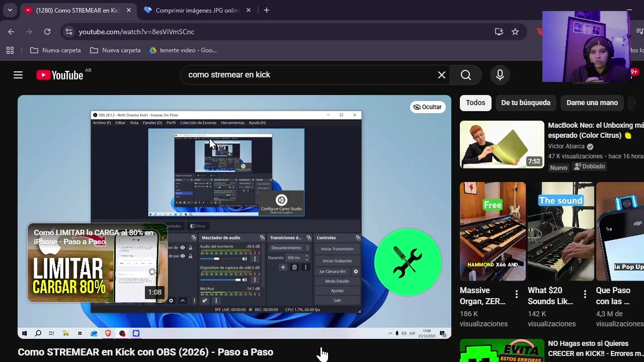
Task: Open Paneles menu in the OBS window
Action: pyautogui.click(x=152, y=123)
